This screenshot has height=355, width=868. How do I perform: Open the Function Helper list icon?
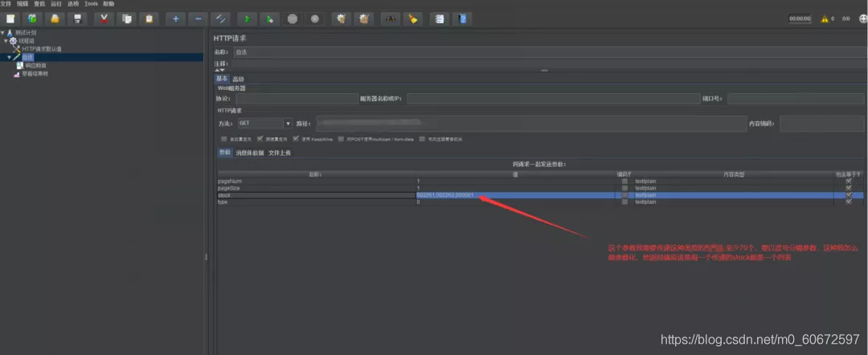(440, 18)
